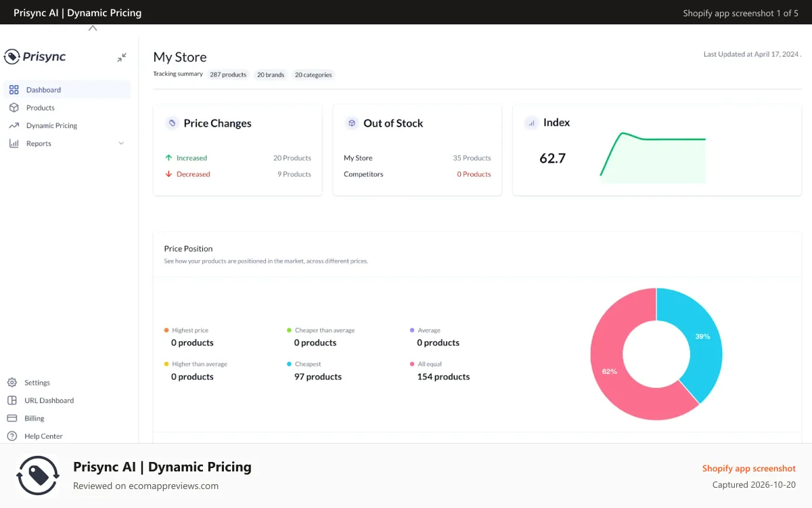Click the 20 categories tag

[313, 75]
